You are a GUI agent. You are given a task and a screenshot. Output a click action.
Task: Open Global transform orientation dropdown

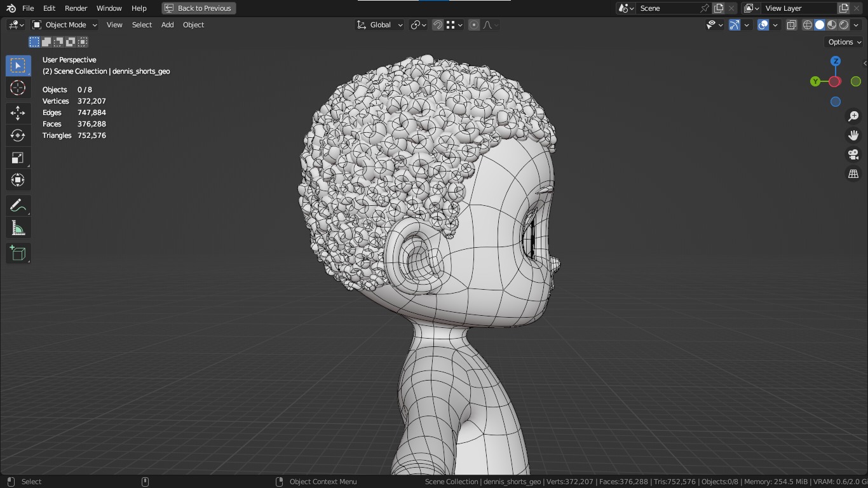coord(380,25)
